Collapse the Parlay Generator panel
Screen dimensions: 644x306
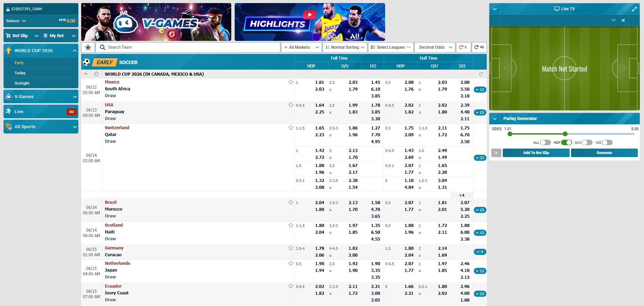[x=495, y=119]
